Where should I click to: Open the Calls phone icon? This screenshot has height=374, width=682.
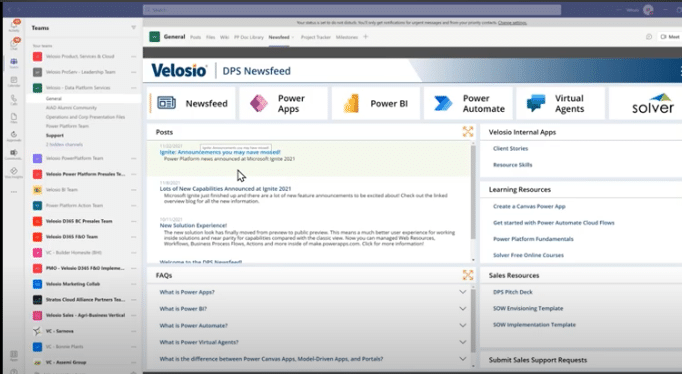[14, 100]
